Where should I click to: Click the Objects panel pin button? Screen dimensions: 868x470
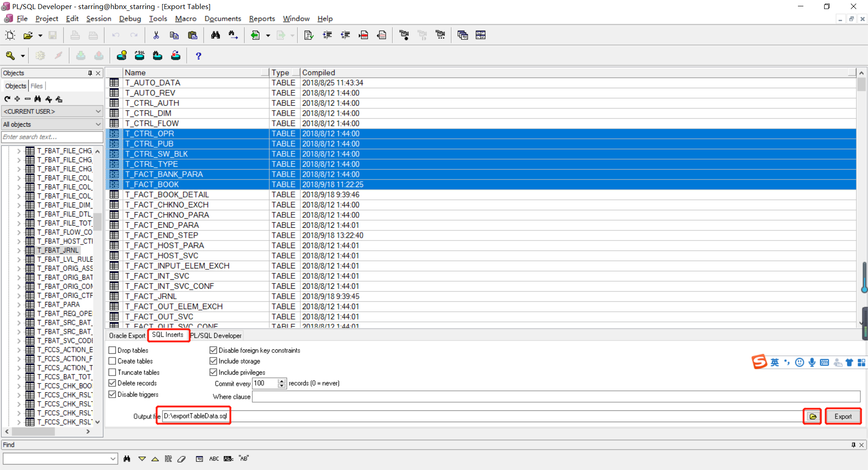pyautogui.click(x=90, y=73)
